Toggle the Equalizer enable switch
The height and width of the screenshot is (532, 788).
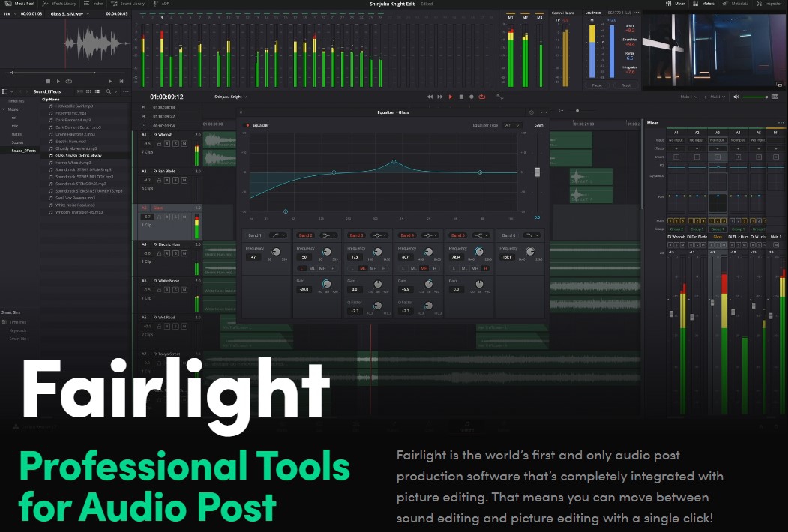[247, 125]
